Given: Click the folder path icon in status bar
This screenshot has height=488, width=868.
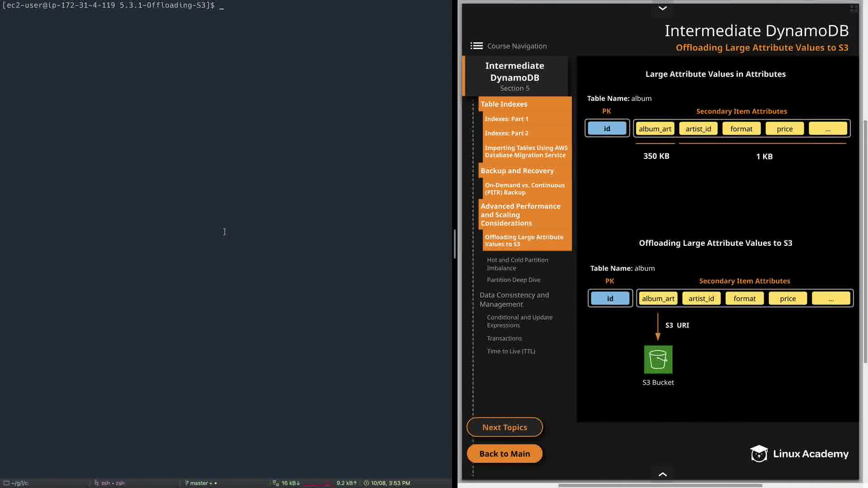Looking at the screenshot, I should 6,483.
